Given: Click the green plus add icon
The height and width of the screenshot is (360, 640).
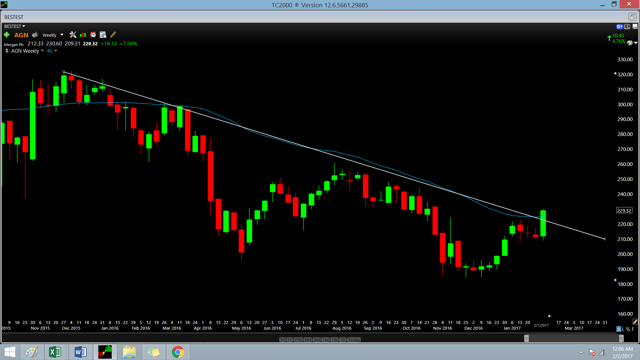Looking at the screenshot, I should (x=7, y=35).
